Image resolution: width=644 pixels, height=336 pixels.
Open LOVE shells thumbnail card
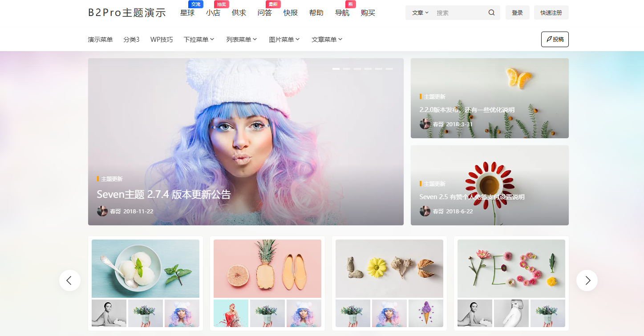click(389, 268)
